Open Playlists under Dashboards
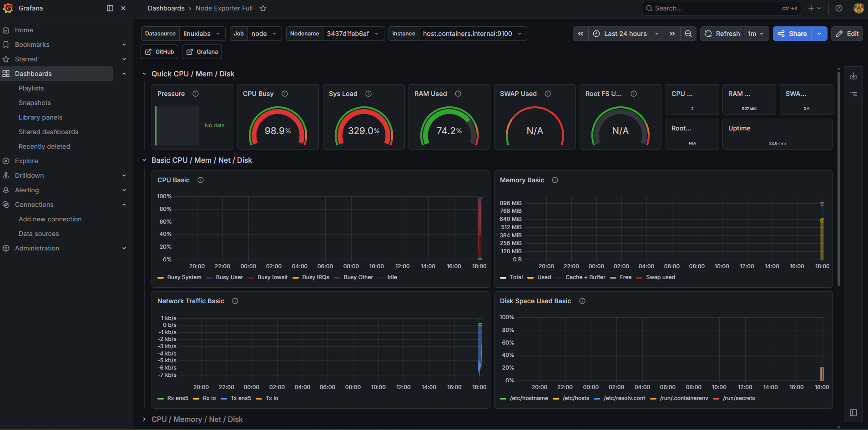 31,88
